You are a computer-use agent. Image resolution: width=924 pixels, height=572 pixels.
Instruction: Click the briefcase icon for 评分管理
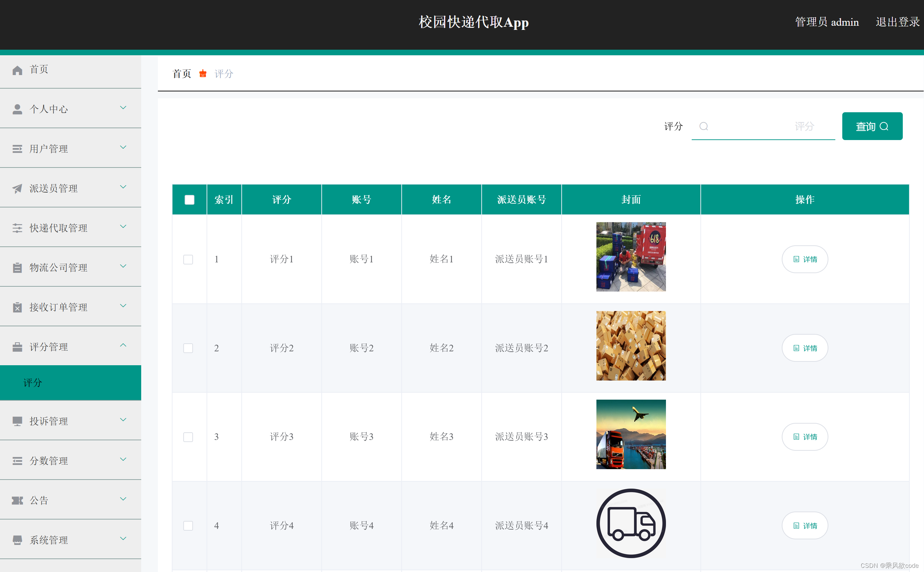[x=17, y=347]
